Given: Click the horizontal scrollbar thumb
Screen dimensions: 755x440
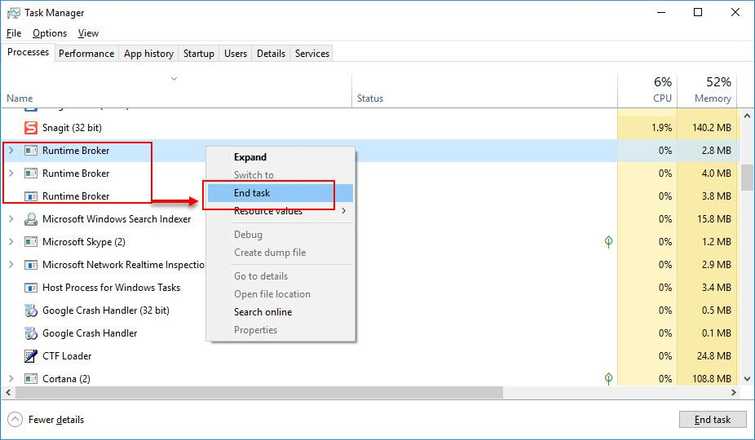Looking at the screenshot, I should click(x=259, y=393).
